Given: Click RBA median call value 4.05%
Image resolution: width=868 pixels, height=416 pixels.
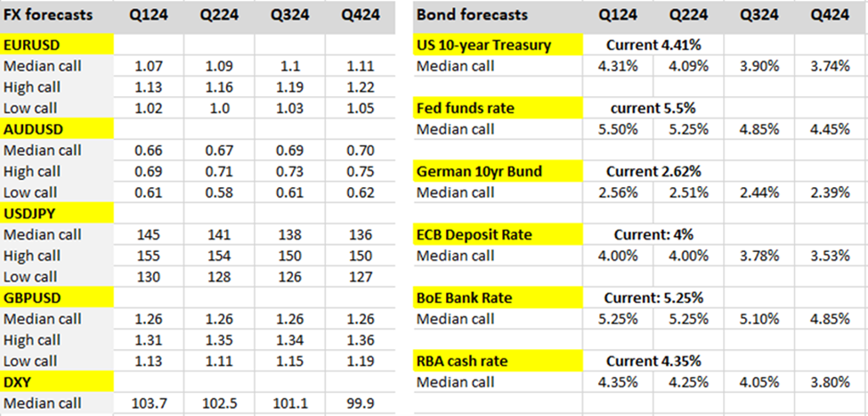Looking at the screenshot, I should coord(759,382).
